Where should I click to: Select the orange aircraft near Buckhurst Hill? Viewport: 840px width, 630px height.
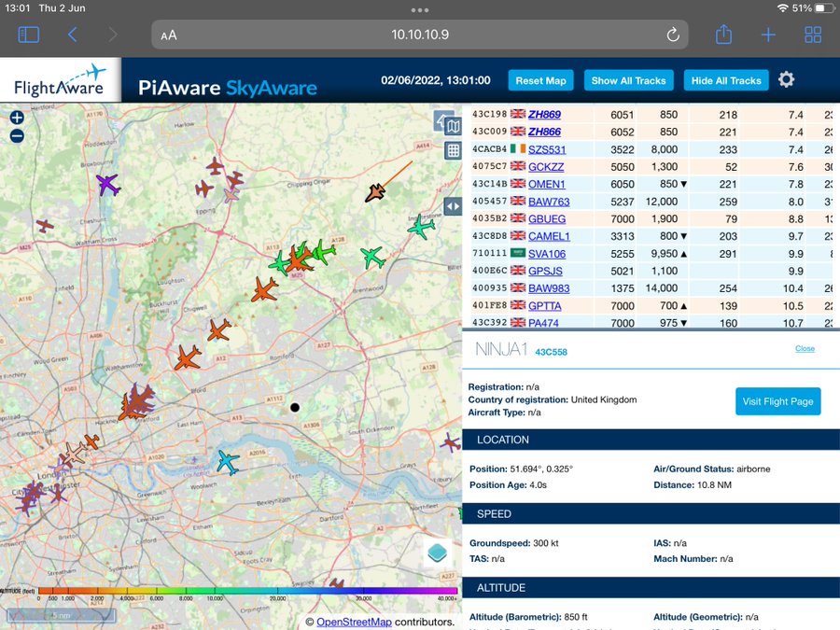click(x=219, y=329)
